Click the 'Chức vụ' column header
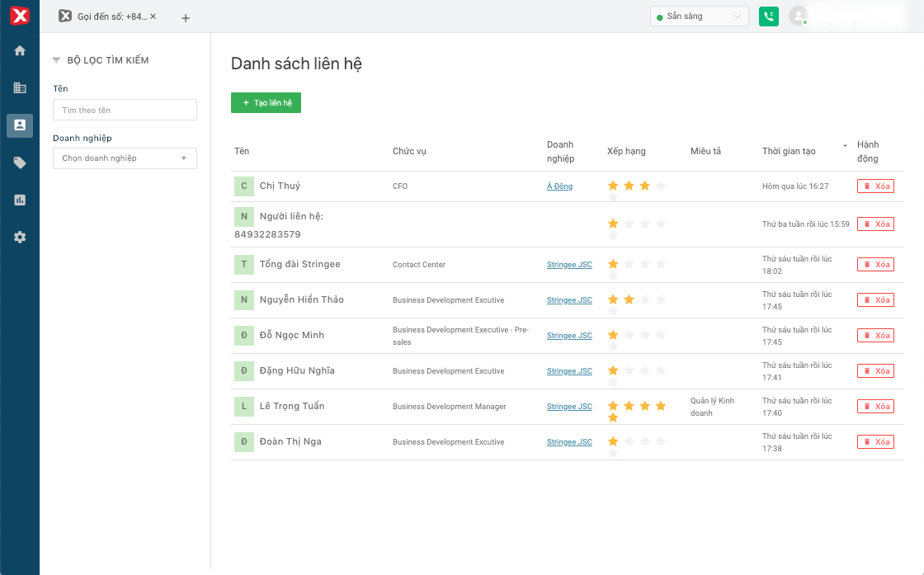Image resolution: width=924 pixels, height=575 pixels. click(409, 151)
